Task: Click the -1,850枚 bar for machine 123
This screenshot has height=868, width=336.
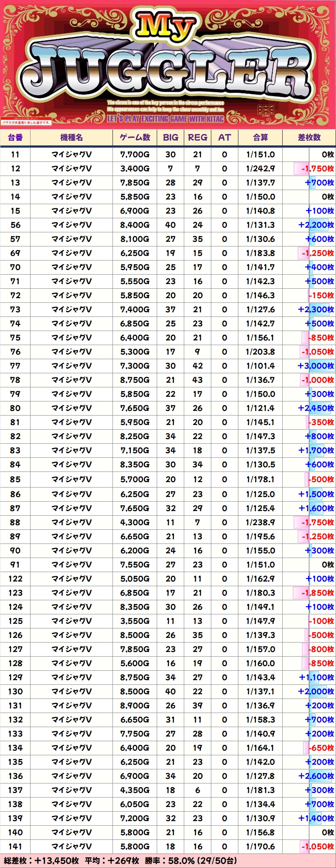Action: (x=314, y=593)
